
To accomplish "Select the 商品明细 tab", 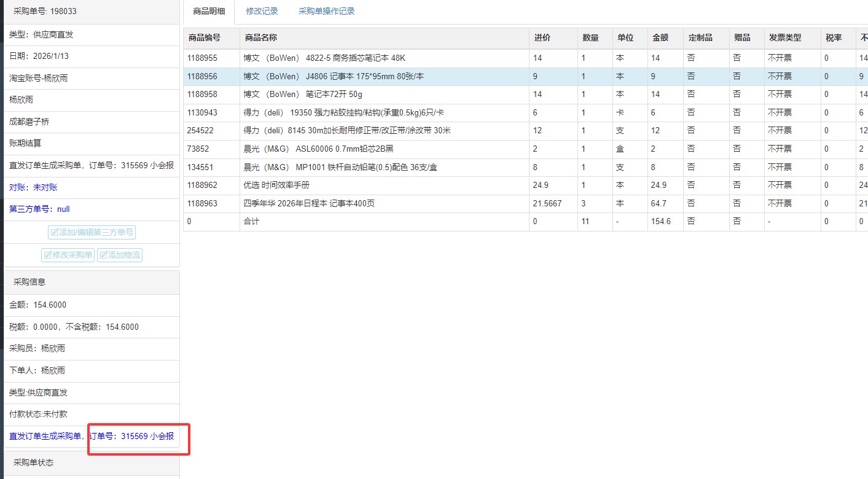I will 208,11.
